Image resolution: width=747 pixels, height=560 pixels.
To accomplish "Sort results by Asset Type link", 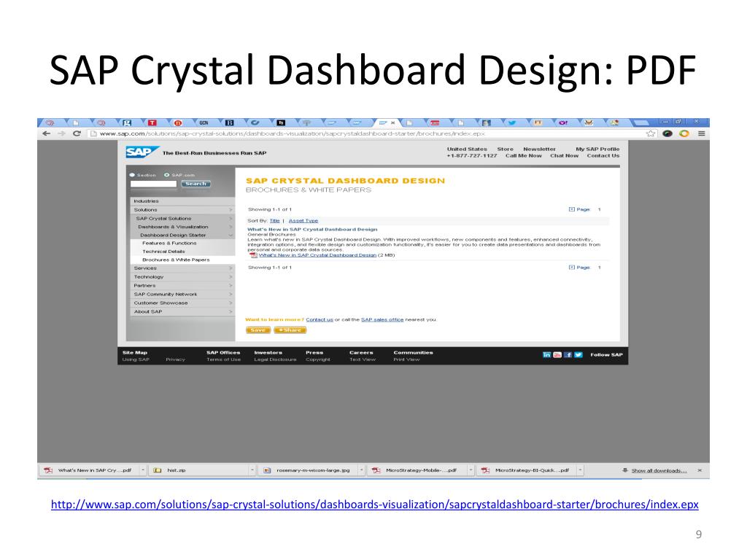I will point(303,220).
